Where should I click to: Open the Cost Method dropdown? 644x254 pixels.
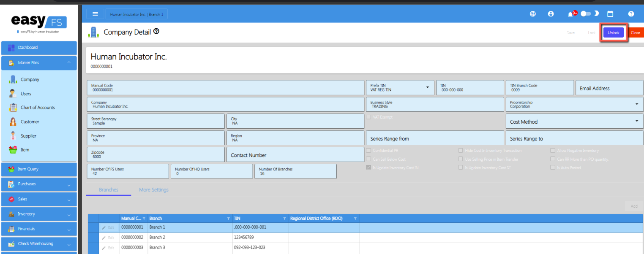(x=575, y=122)
